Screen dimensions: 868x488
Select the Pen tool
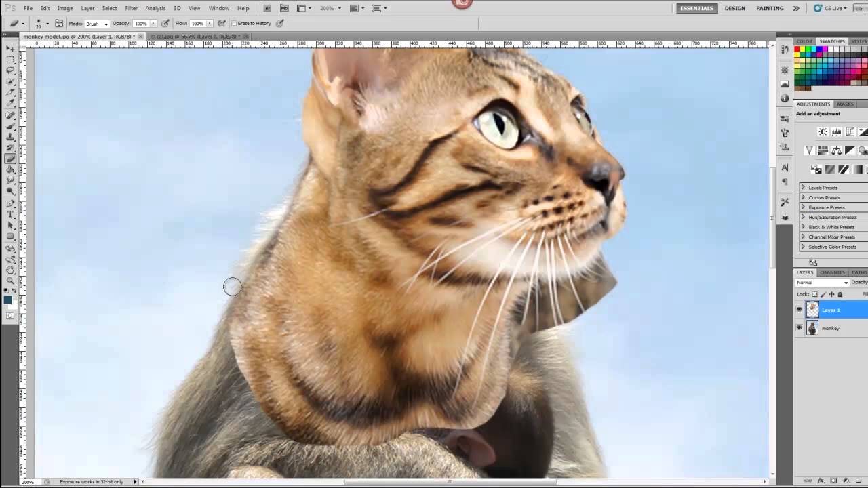(10, 204)
